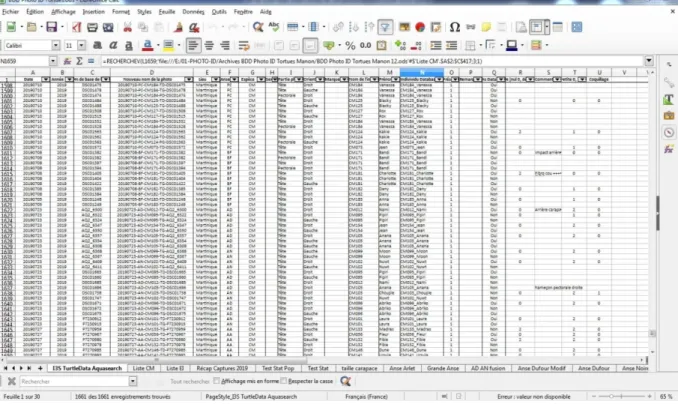The image size is (678, 404).
Task: Switch to taille carapace sheet tab
Action: tap(359, 368)
